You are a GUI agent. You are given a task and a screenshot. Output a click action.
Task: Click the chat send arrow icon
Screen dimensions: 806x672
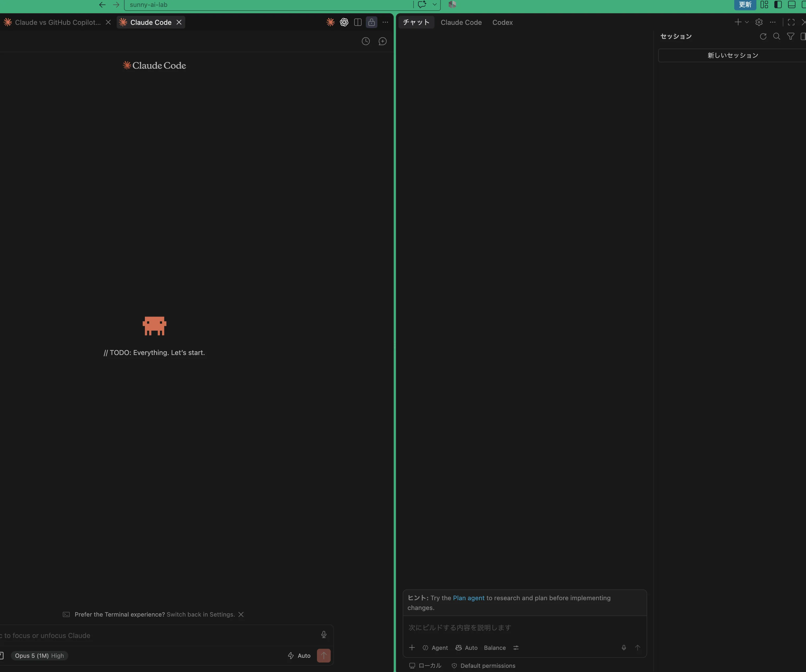(x=638, y=647)
